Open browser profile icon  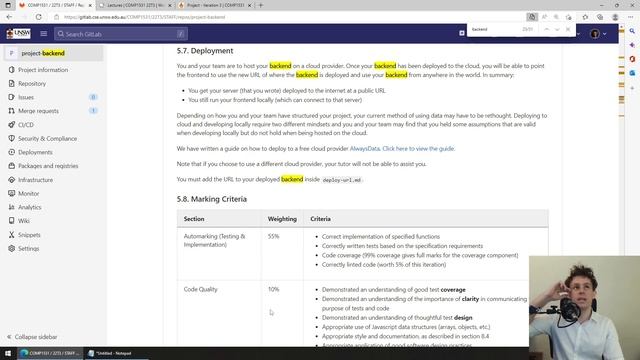[615, 17]
